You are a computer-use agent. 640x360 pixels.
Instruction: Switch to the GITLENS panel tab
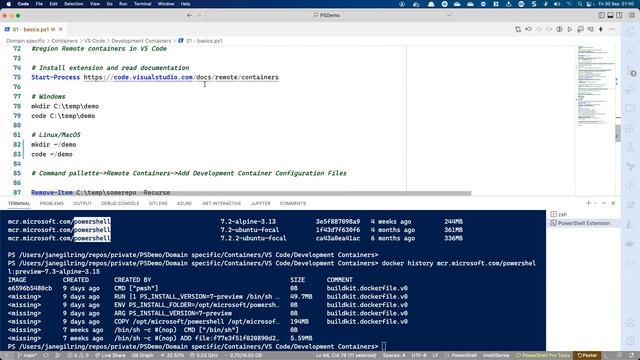point(158,203)
